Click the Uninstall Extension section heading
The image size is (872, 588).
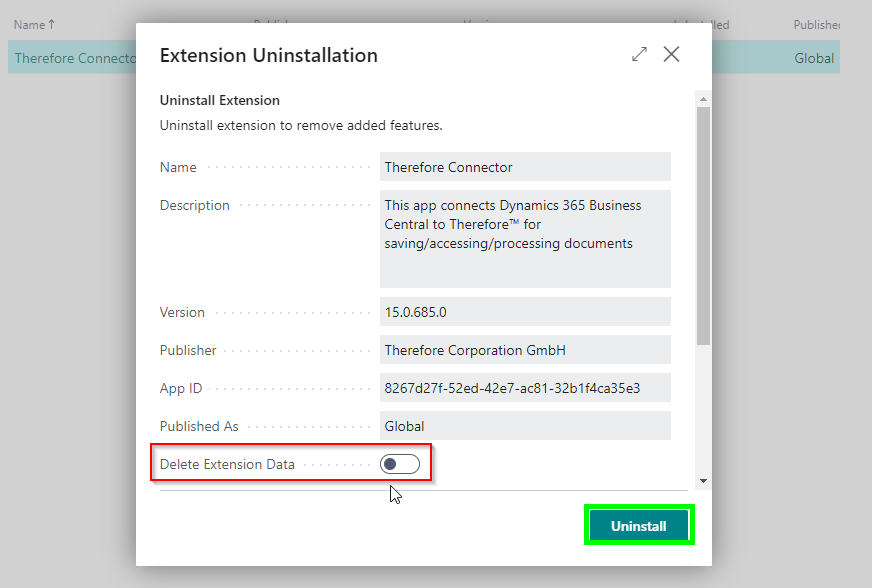[x=220, y=101]
